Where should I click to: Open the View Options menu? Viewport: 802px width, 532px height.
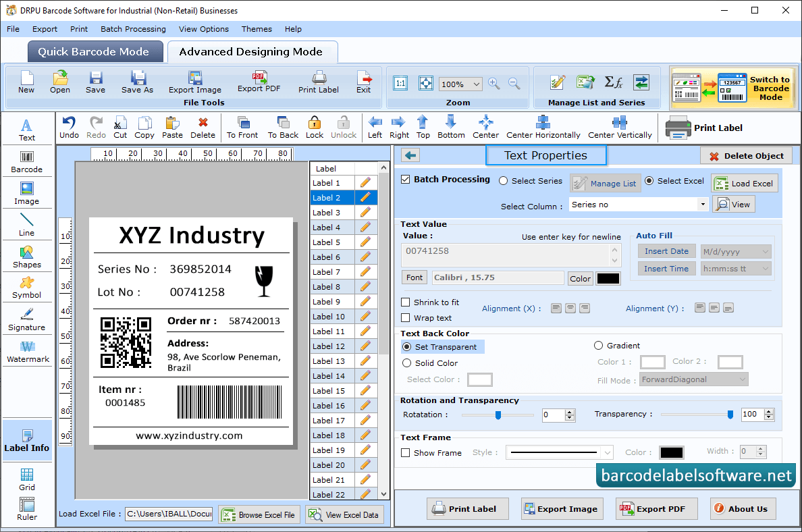tap(204, 29)
